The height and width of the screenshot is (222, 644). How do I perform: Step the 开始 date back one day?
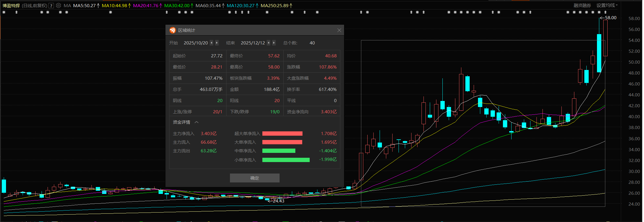pos(212,43)
